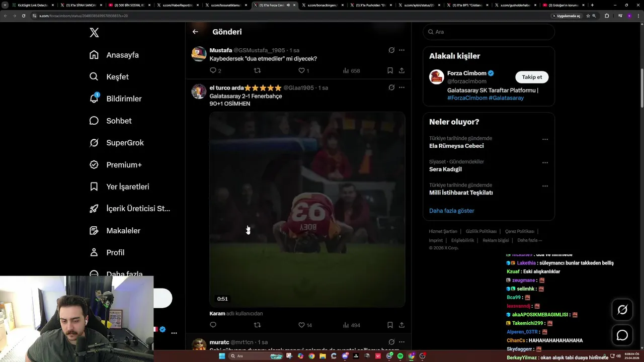644x362 pixels.
Task: Open Grok icon on muratc's tweet
Action: pyautogui.click(x=391, y=342)
